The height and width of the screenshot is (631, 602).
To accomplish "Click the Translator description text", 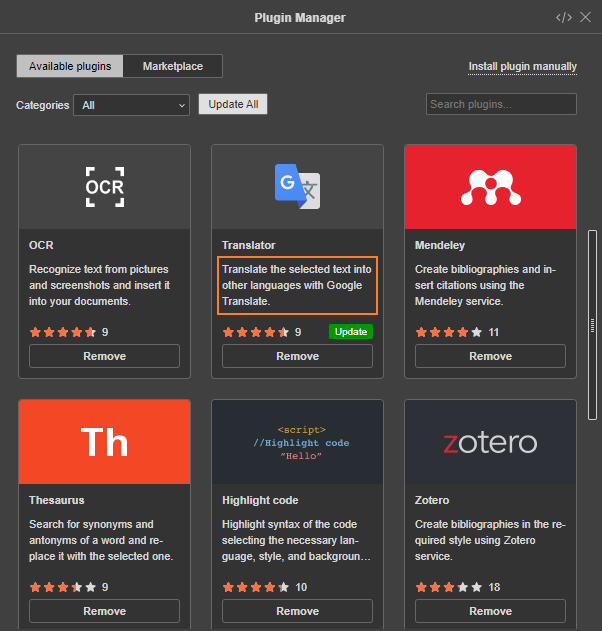I will (x=297, y=285).
